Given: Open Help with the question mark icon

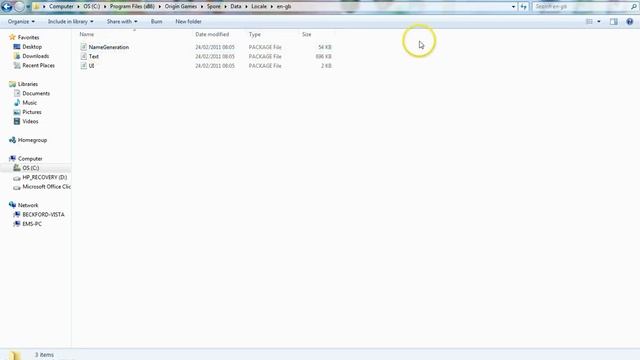Looking at the screenshot, I should (x=629, y=22).
